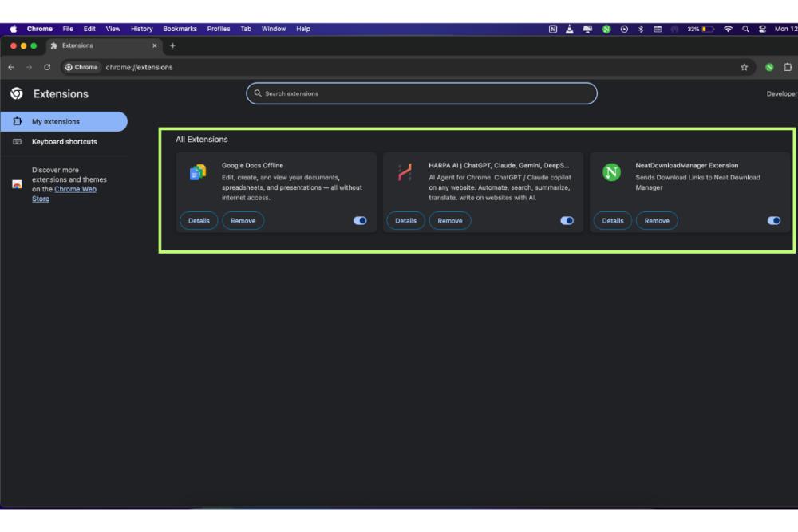Click the Chrome Web Store rainbow icon

coord(17,184)
